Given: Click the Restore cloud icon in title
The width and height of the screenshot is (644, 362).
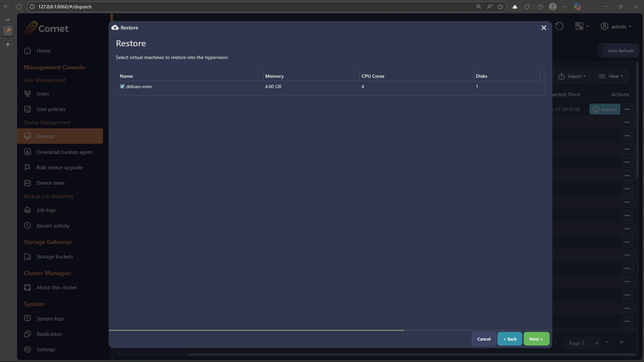Looking at the screenshot, I should pyautogui.click(x=115, y=27).
